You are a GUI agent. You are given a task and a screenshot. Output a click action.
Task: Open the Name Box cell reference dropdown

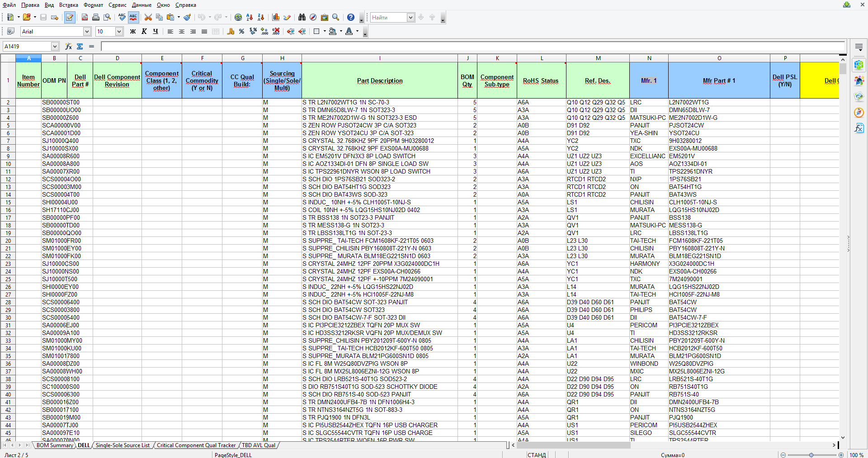coord(55,46)
